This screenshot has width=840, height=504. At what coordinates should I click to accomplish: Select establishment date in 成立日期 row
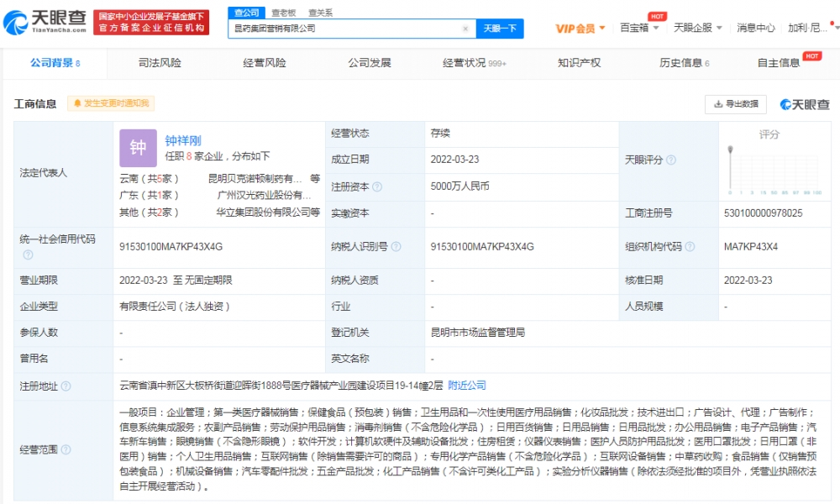pos(454,160)
